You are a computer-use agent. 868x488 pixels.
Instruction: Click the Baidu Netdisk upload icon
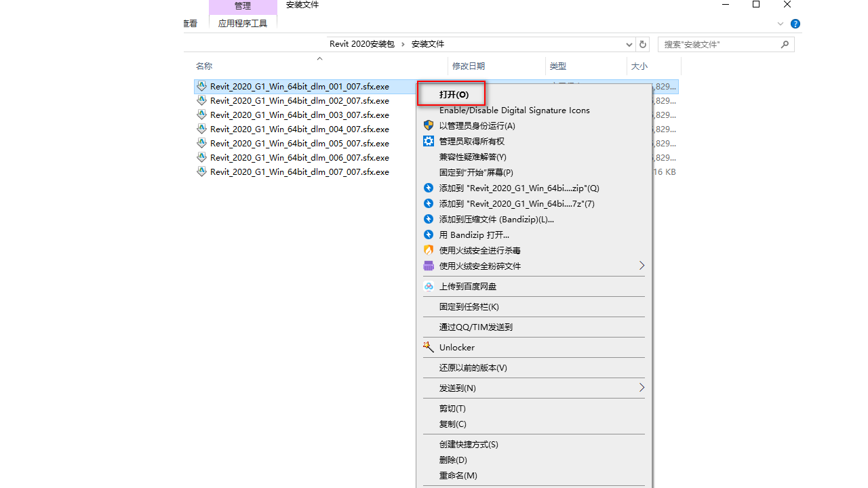[429, 286]
